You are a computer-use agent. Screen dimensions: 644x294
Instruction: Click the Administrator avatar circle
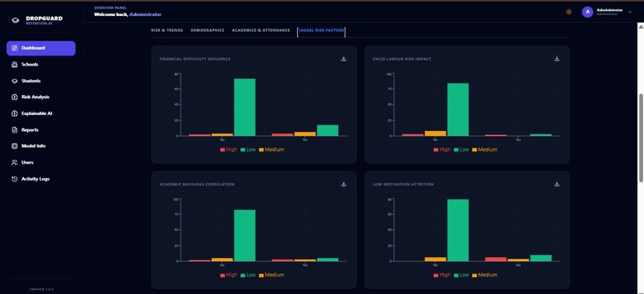[587, 12]
